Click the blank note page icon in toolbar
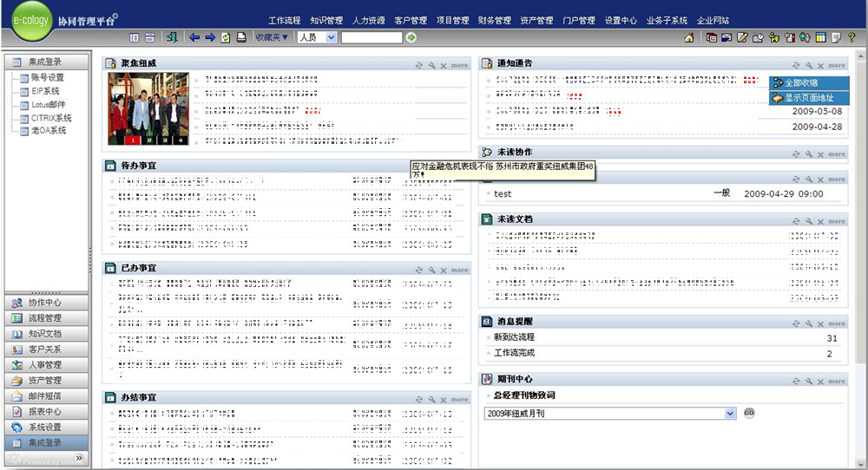Viewport: 868px width, 470px height. pos(837,37)
